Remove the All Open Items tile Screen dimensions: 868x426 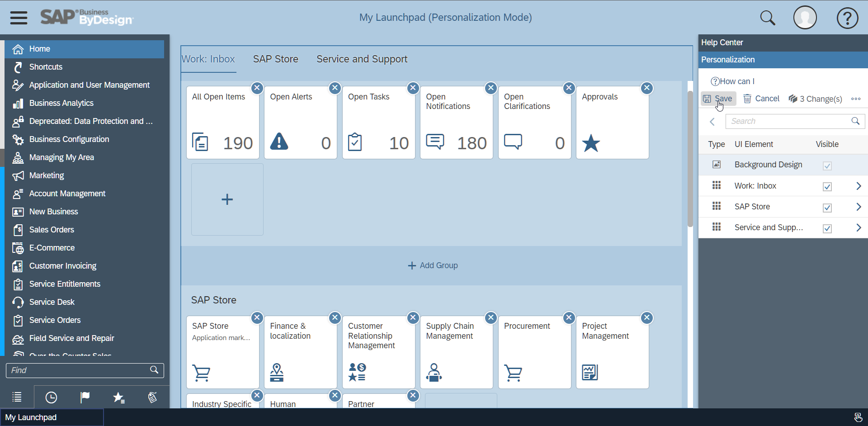pyautogui.click(x=257, y=88)
